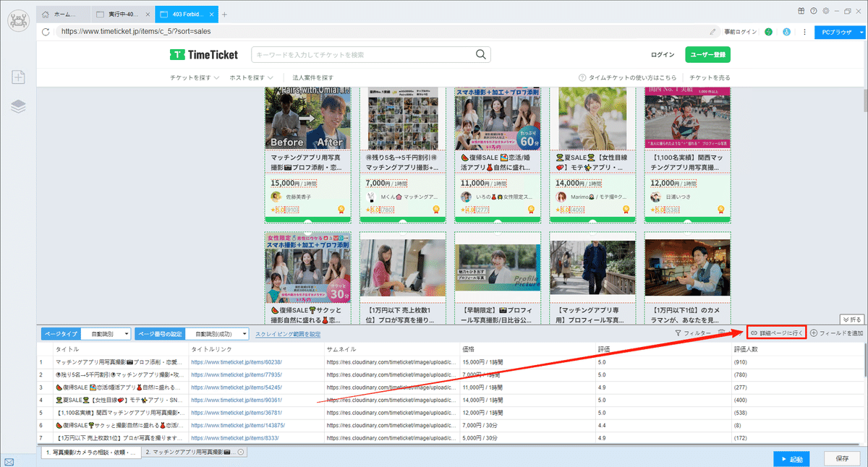Image resolution: width=868 pixels, height=467 pixels.
Task: Select the 403 Forbidden tab
Action: 186,14
